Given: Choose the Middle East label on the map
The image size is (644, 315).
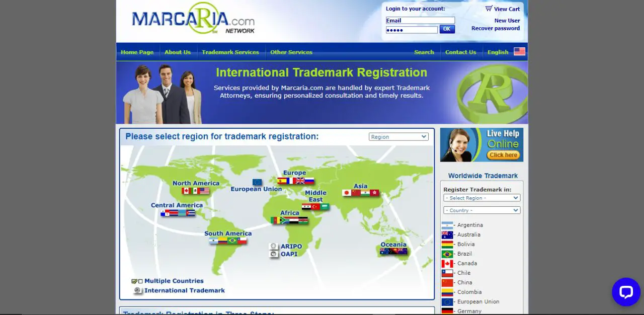Looking at the screenshot, I should coord(315,196).
